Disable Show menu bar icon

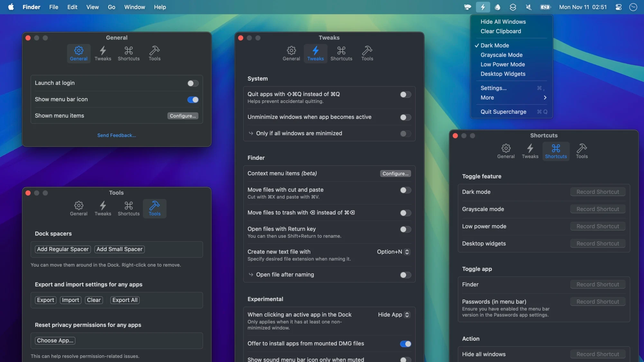pos(192,100)
